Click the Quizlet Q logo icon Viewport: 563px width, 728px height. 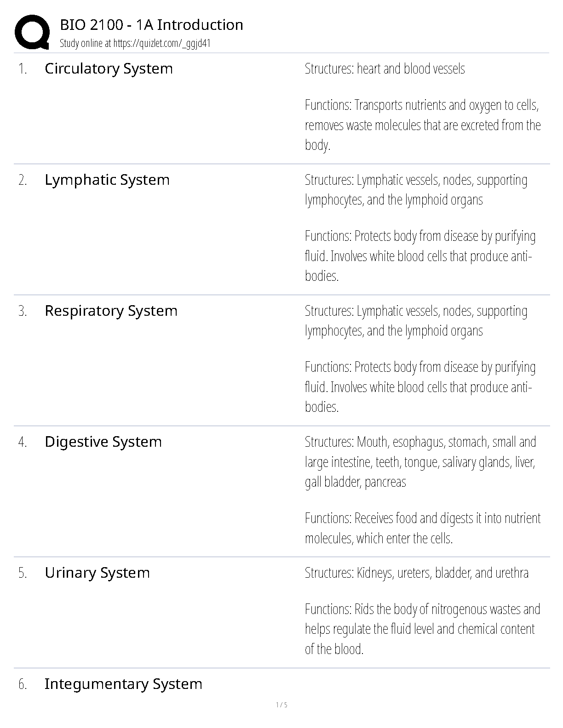click(x=32, y=32)
